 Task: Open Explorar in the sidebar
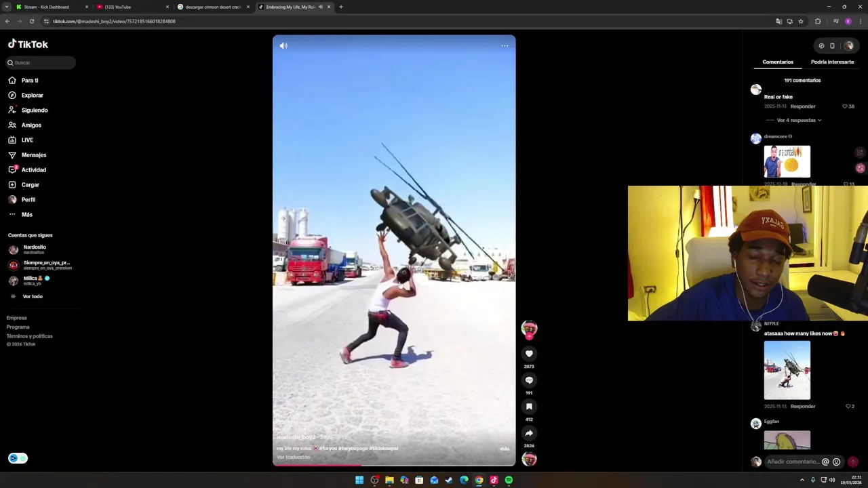32,95
